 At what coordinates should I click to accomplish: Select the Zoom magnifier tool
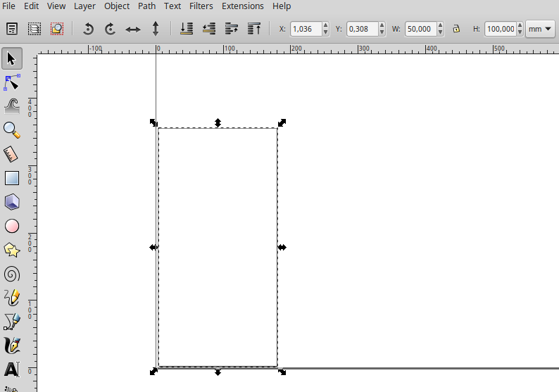click(12, 130)
